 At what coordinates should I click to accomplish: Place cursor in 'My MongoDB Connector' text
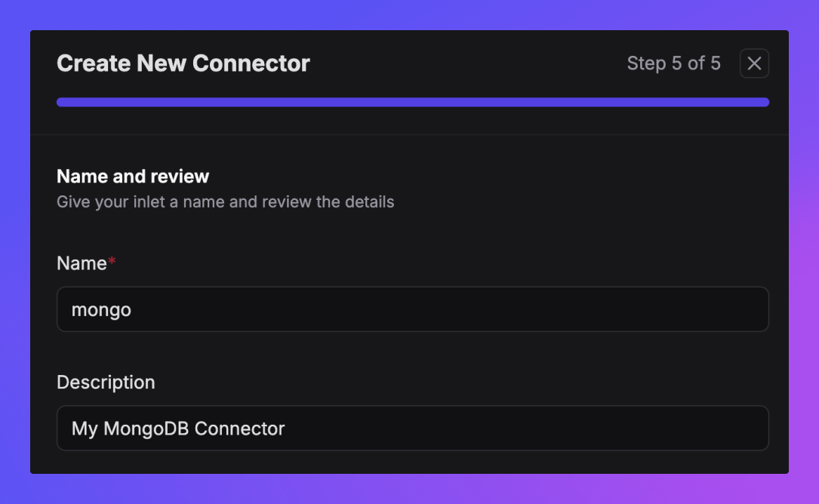(178, 429)
